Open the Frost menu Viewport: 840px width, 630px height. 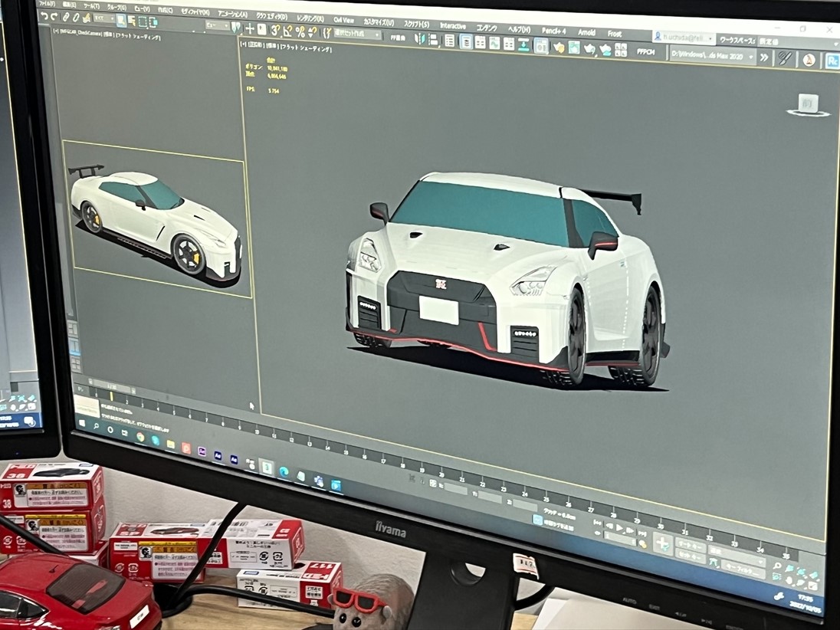tap(615, 33)
